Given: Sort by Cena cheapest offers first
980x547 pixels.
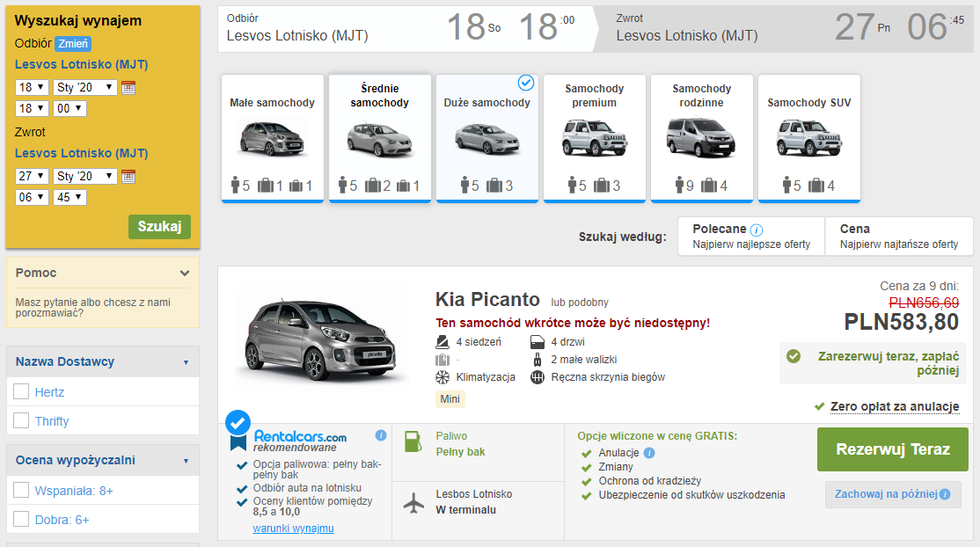Looking at the screenshot, I should click(899, 237).
